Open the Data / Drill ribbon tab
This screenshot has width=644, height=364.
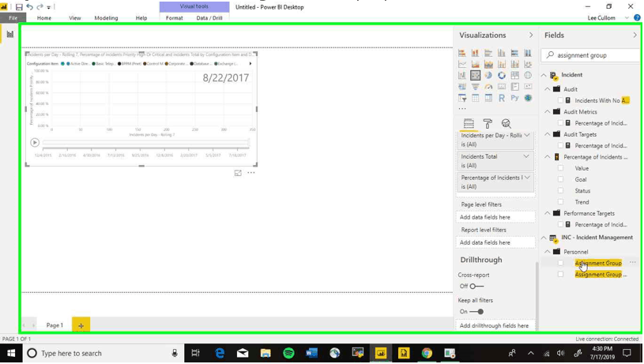(x=209, y=18)
